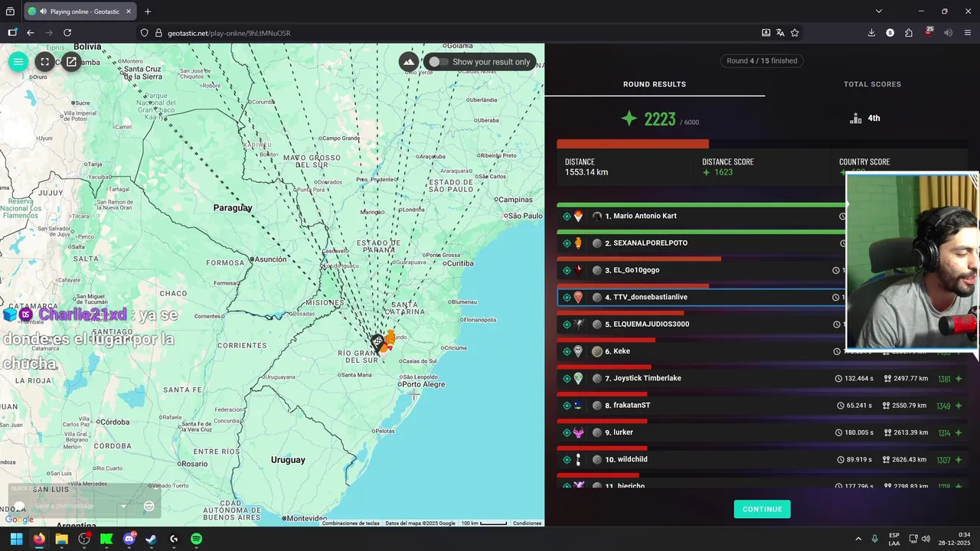Toggle the eye icon for frakatanST
Image resolution: width=980 pixels, height=551 pixels.
point(567,406)
